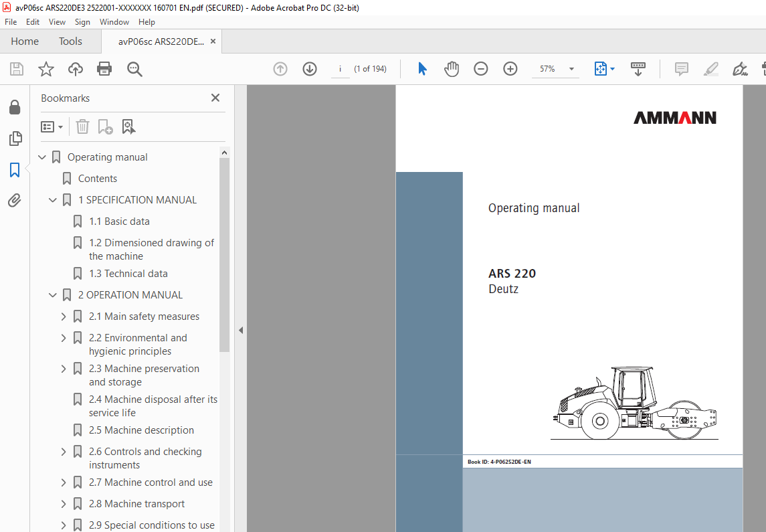Open the fit page options dropdown arrow
Screen dimensions: 766x532
pos(613,69)
